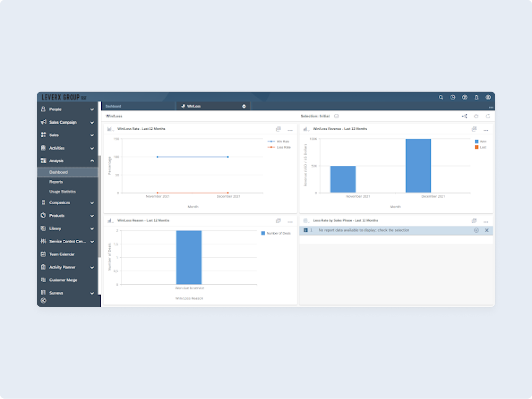
Task: Select Dashboard under Analysis
Action: point(67,172)
